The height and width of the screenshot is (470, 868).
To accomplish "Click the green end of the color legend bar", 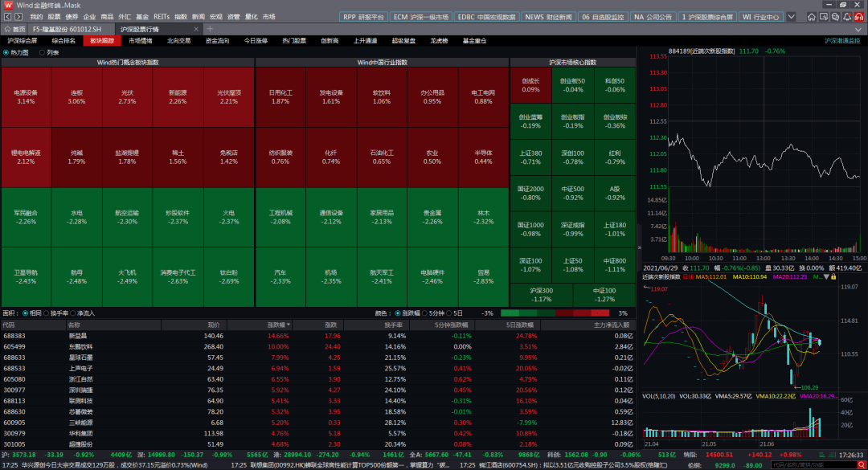I will (x=510, y=313).
